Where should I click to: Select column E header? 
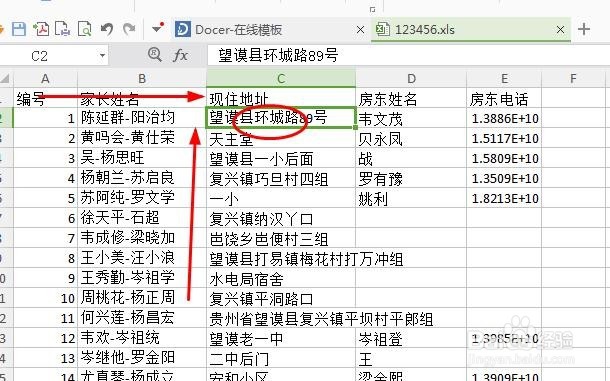point(504,79)
